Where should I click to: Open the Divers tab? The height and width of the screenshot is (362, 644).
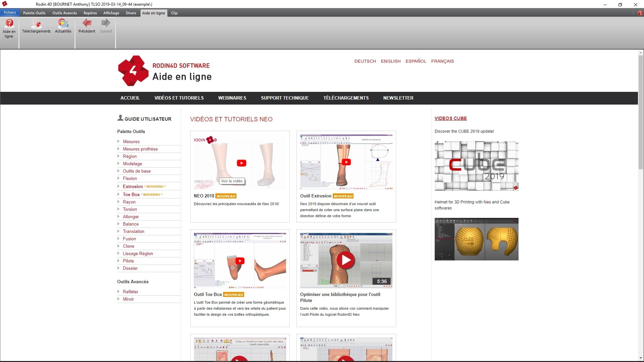click(x=131, y=13)
